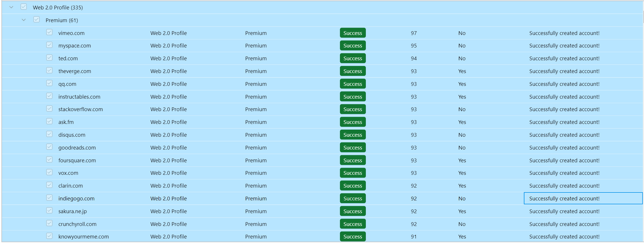Uncheck the goodreads.com row checkbox
Screen dimensions: 644x243
point(49,147)
